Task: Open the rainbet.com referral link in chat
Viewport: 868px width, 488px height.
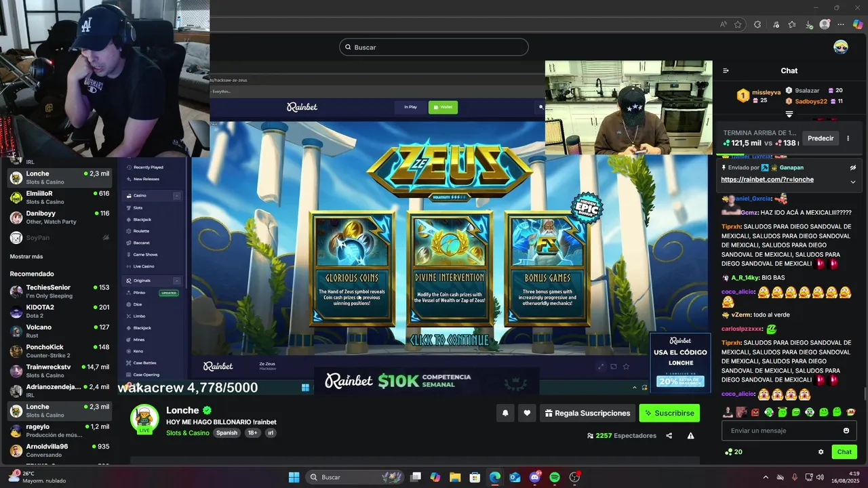Action: tap(767, 180)
